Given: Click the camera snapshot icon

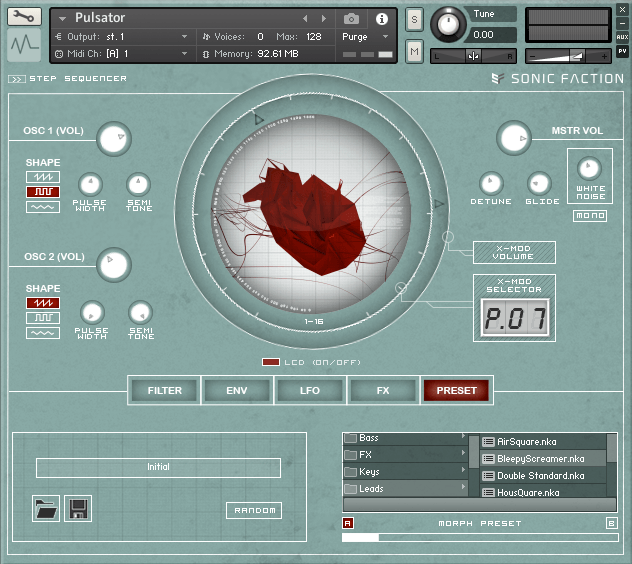Looking at the screenshot, I should 351,18.
